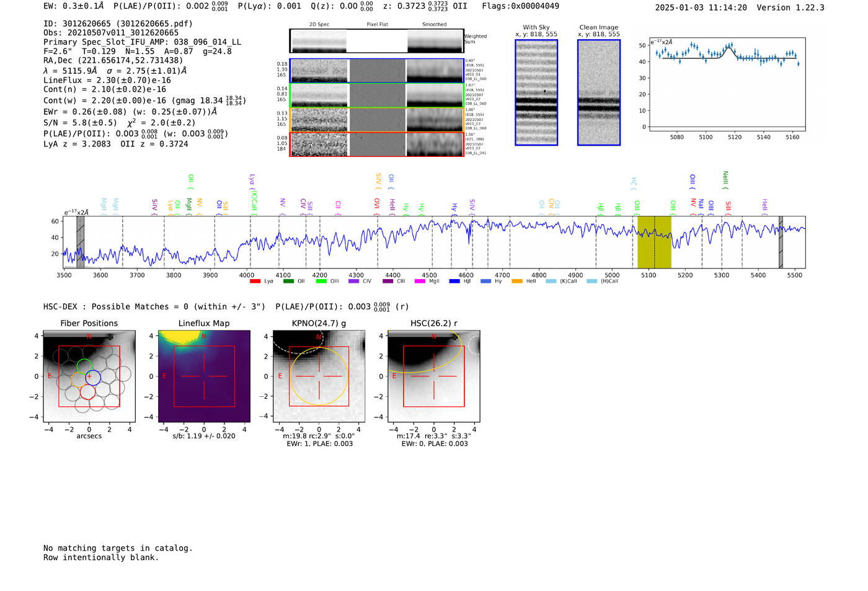Viewport: 868px width, 591px height.
Task: Click the HSC-DEX Possible Matches = 0 line
Action: (x=154, y=307)
